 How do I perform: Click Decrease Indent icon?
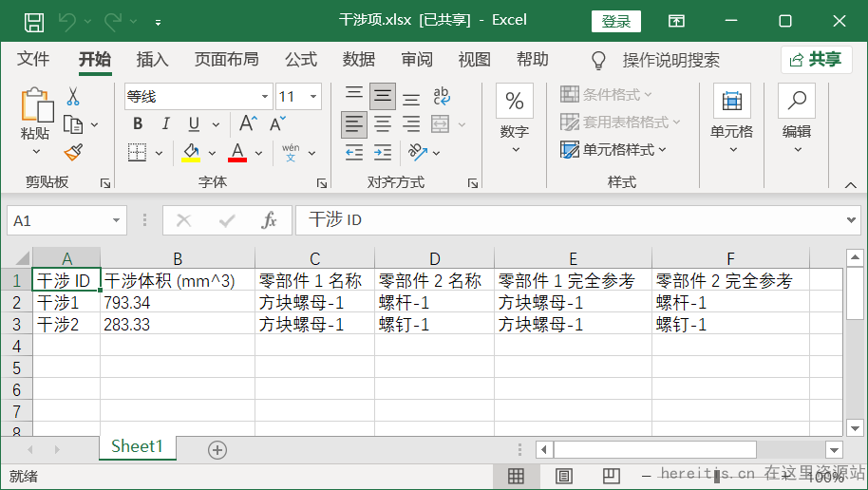pyautogui.click(x=353, y=152)
